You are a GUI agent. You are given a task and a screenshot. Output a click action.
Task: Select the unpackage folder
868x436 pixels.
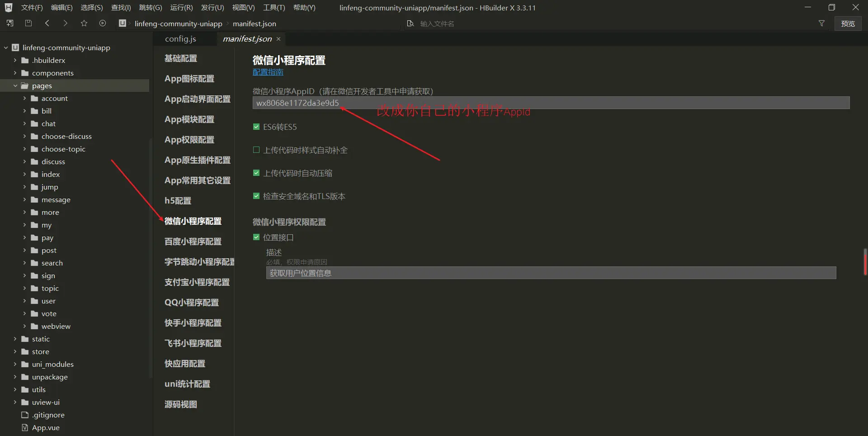tap(50, 377)
